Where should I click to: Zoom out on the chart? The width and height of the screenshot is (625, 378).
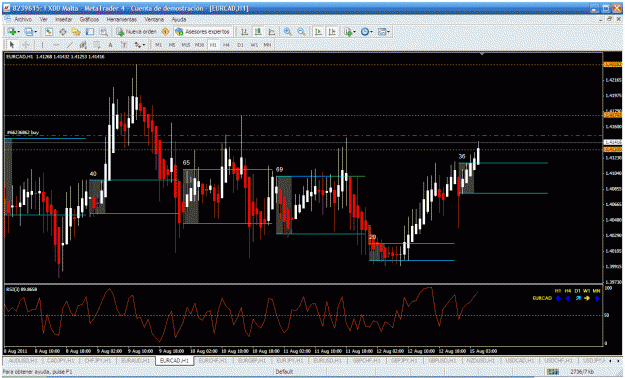point(301,32)
